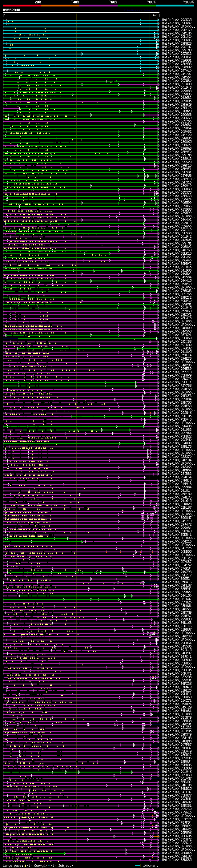
Task: Click the UniRef100_B9SSV0 label
Action: tap(177, 162)
